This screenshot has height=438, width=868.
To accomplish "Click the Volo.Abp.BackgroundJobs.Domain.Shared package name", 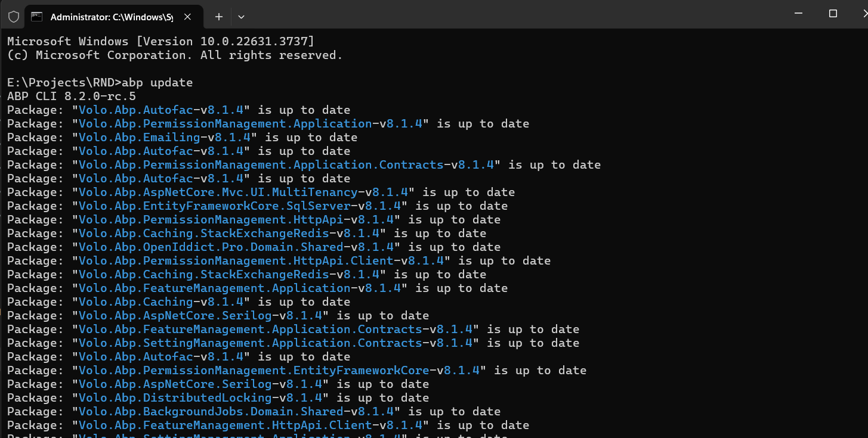I will tap(211, 412).
